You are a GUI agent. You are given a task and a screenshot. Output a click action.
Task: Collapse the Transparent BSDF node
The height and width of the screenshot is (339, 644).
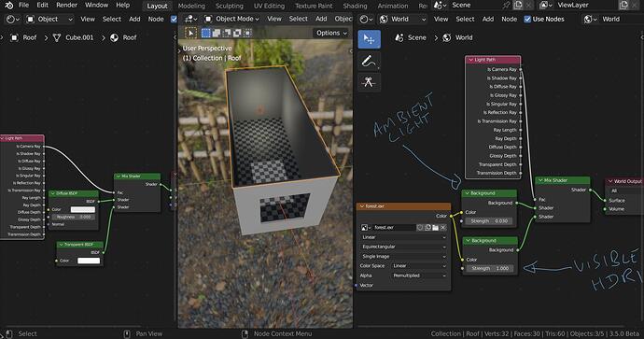click(61, 245)
